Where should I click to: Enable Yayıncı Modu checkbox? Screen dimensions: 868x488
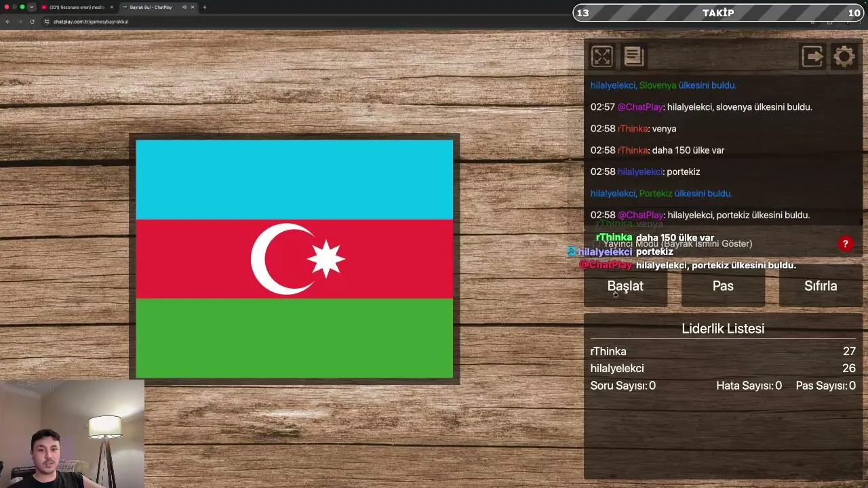pos(597,244)
